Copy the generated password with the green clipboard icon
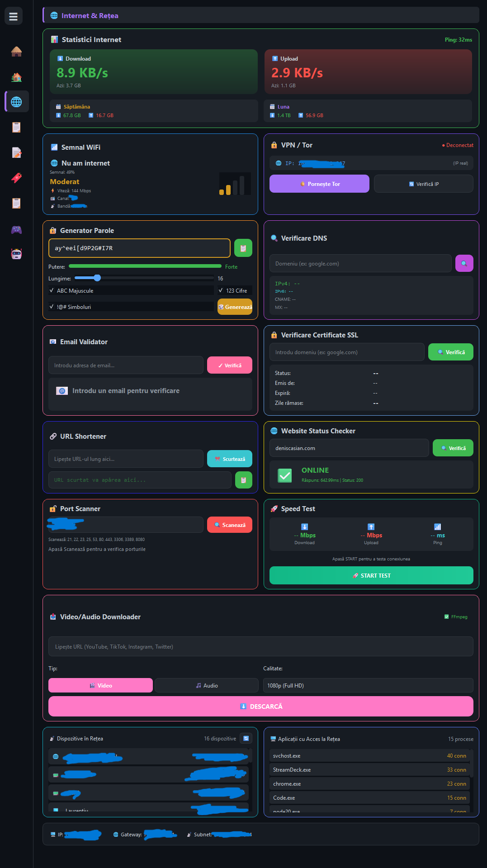This screenshot has height=868, width=487. pos(243,248)
